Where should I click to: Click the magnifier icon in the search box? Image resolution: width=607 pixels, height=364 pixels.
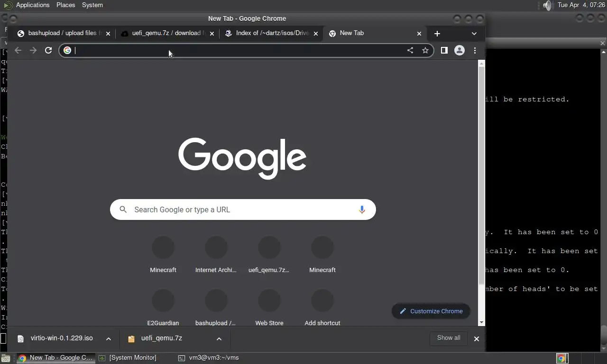click(123, 209)
